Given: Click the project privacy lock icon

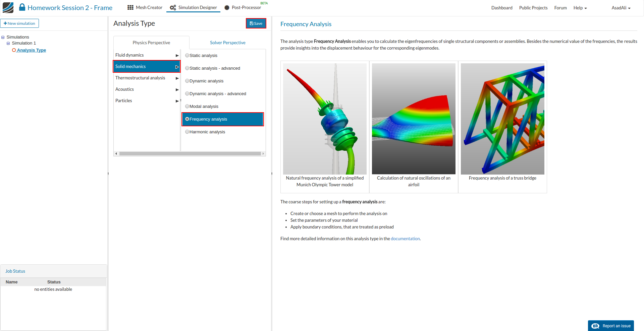Looking at the screenshot, I should pyautogui.click(x=22, y=7).
